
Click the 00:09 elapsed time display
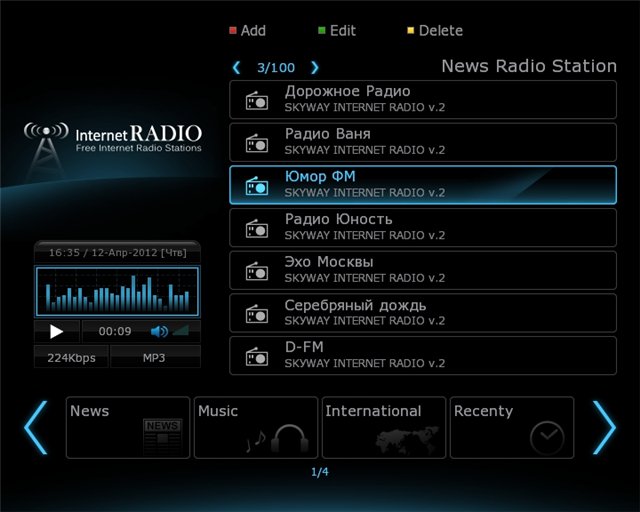[x=115, y=331]
